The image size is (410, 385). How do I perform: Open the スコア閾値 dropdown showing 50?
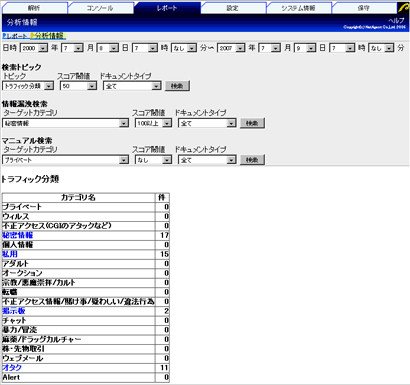tap(78, 86)
